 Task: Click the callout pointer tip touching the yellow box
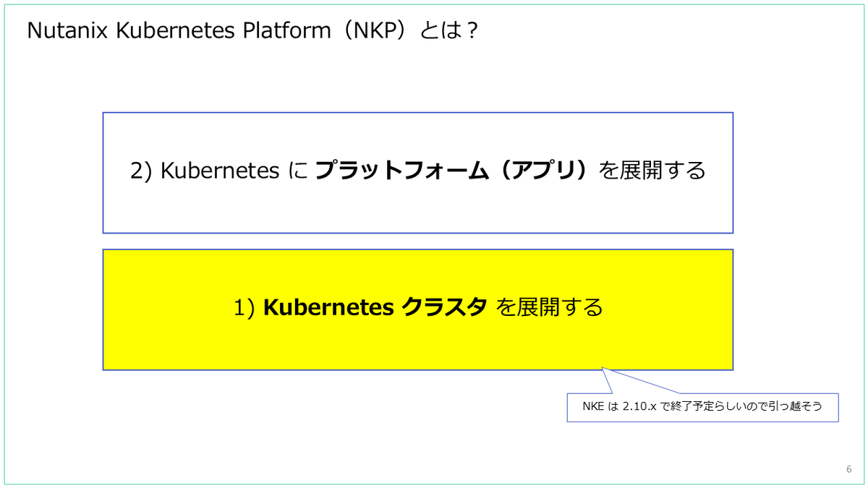603,369
